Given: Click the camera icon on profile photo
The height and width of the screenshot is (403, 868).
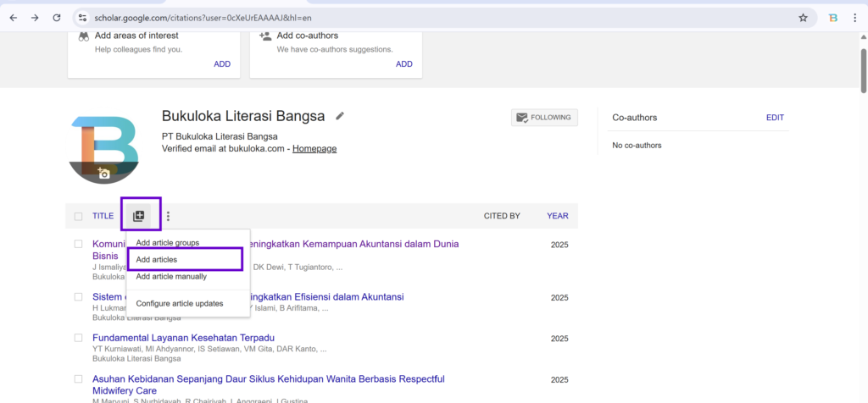Looking at the screenshot, I should click(x=103, y=173).
